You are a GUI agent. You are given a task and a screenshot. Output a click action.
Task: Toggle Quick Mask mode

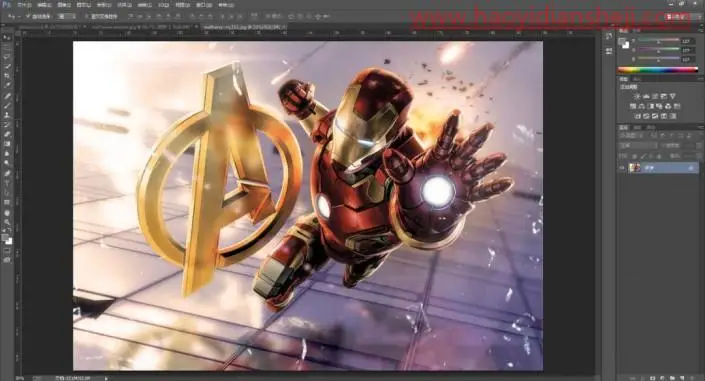point(7,251)
